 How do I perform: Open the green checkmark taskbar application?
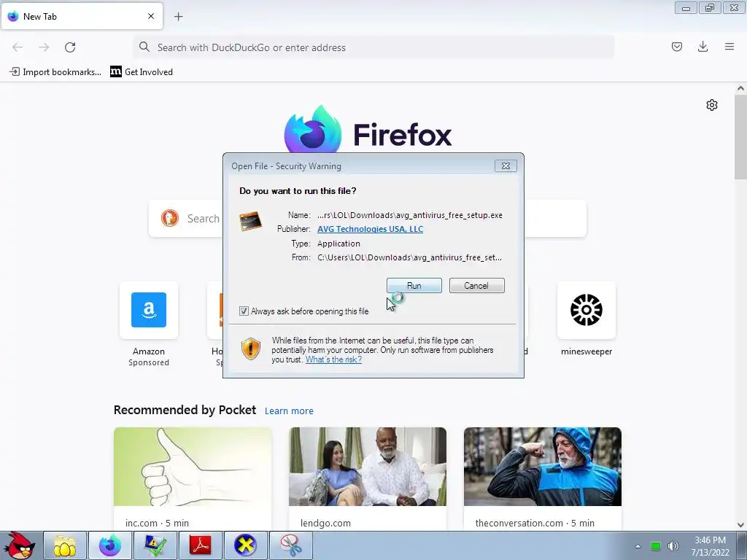coord(155,545)
